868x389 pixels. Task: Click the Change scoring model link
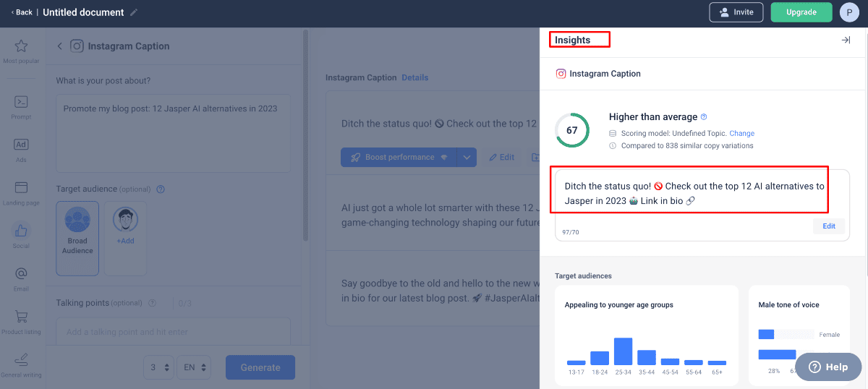click(x=741, y=134)
